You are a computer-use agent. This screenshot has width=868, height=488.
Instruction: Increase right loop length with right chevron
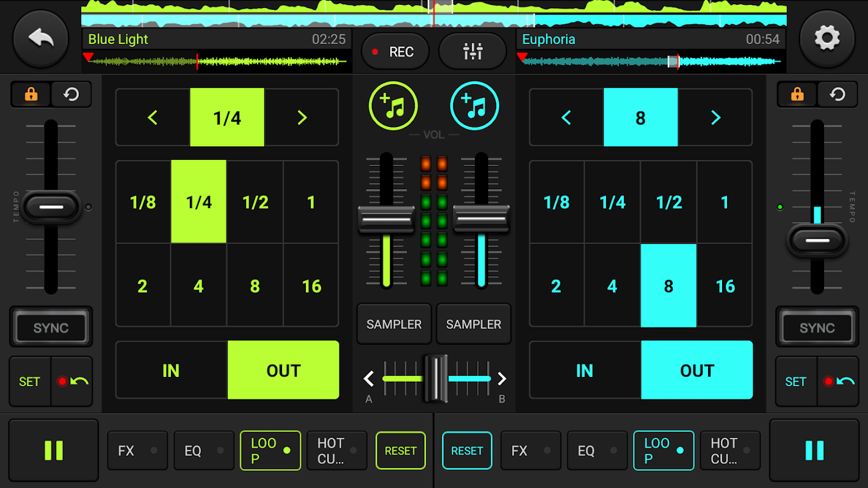pos(715,117)
